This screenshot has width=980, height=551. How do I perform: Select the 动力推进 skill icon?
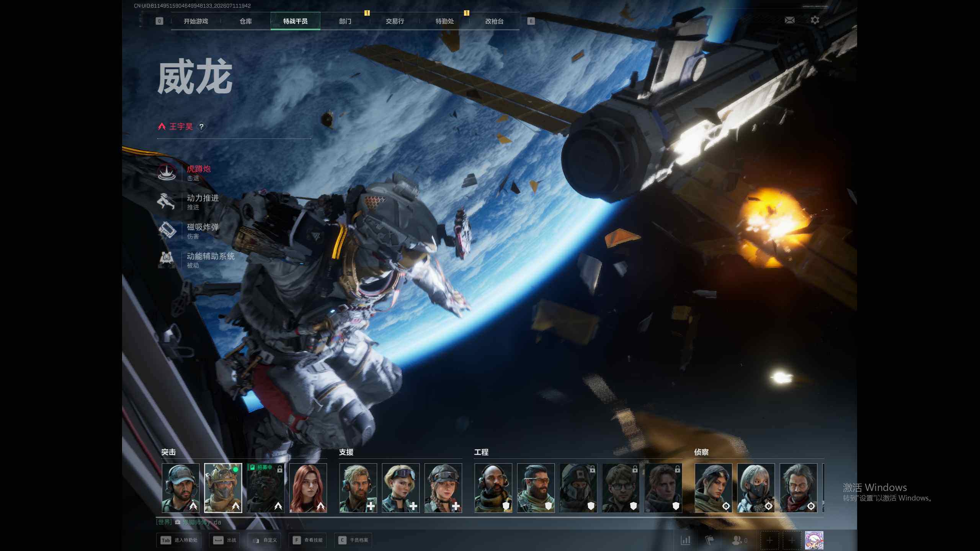167,202
